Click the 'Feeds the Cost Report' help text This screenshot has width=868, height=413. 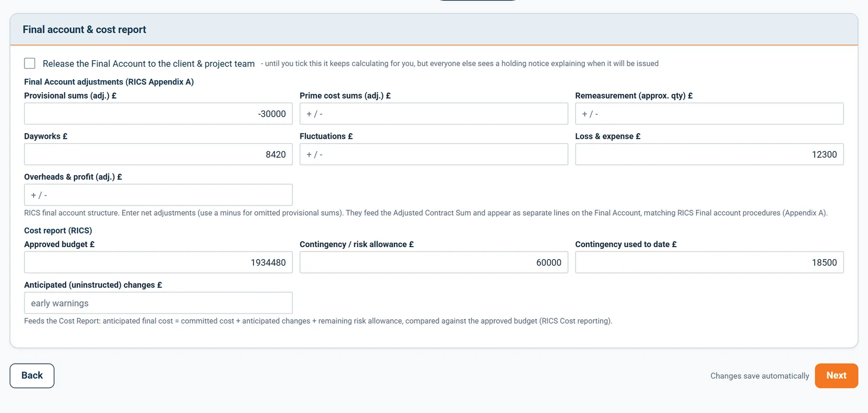(x=318, y=321)
